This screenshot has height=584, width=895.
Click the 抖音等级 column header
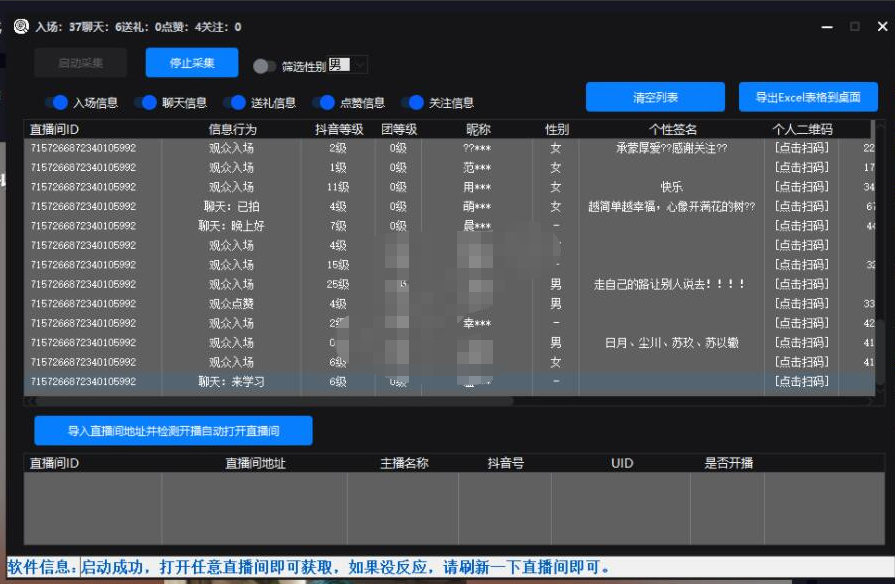338,129
